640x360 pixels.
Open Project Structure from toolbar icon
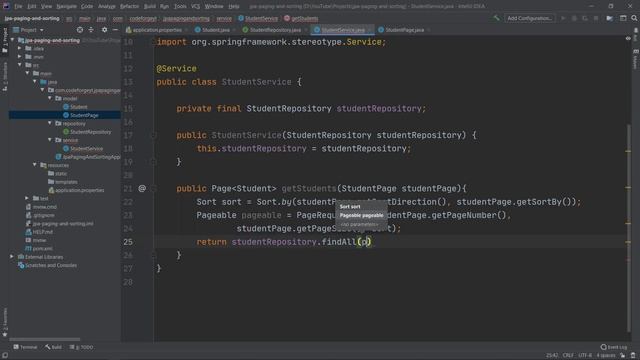click(x=609, y=18)
